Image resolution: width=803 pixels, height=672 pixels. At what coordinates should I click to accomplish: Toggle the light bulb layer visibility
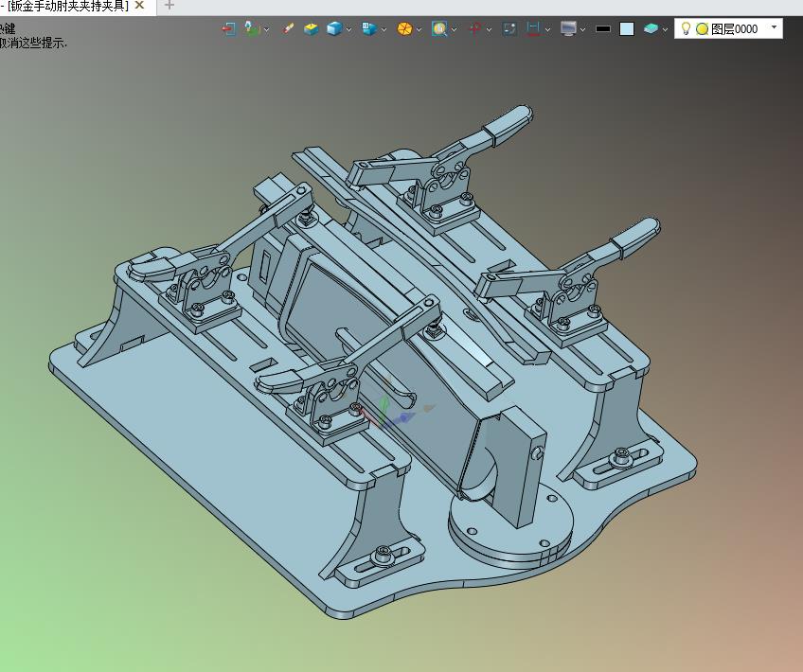tap(686, 28)
